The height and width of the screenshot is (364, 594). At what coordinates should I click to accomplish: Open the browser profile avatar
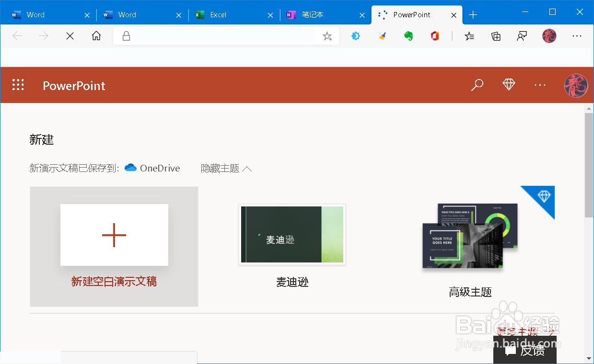[549, 36]
